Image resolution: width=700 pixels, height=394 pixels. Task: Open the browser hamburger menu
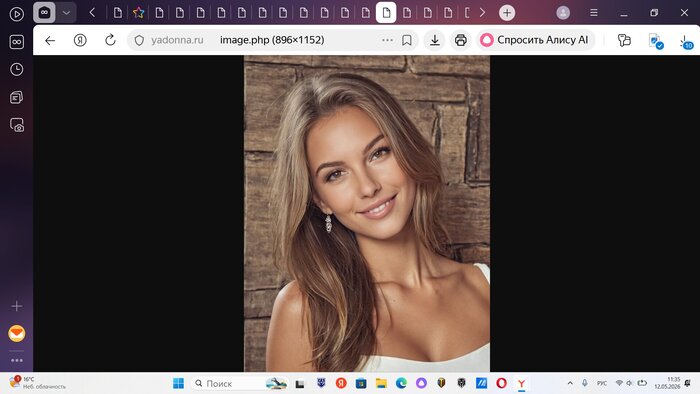point(594,12)
